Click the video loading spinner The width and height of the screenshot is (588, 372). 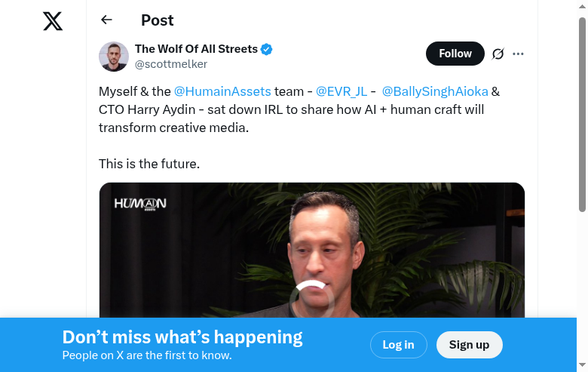point(312,299)
